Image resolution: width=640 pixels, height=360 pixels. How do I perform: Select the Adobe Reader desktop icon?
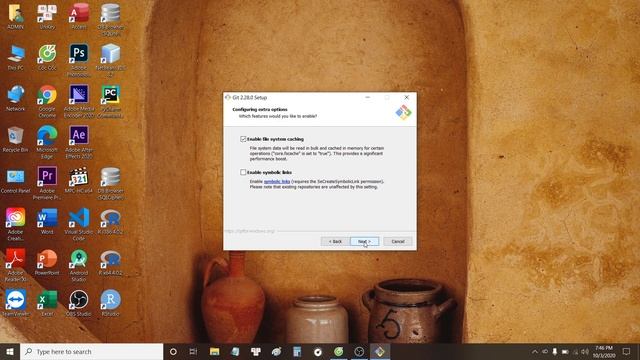point(16,264)
